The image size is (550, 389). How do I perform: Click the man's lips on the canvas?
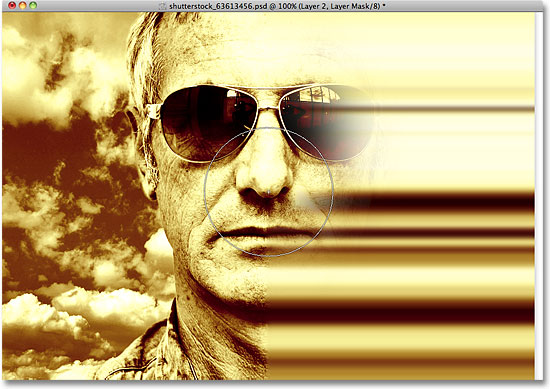pyautogui.click(x=265, y=236)
